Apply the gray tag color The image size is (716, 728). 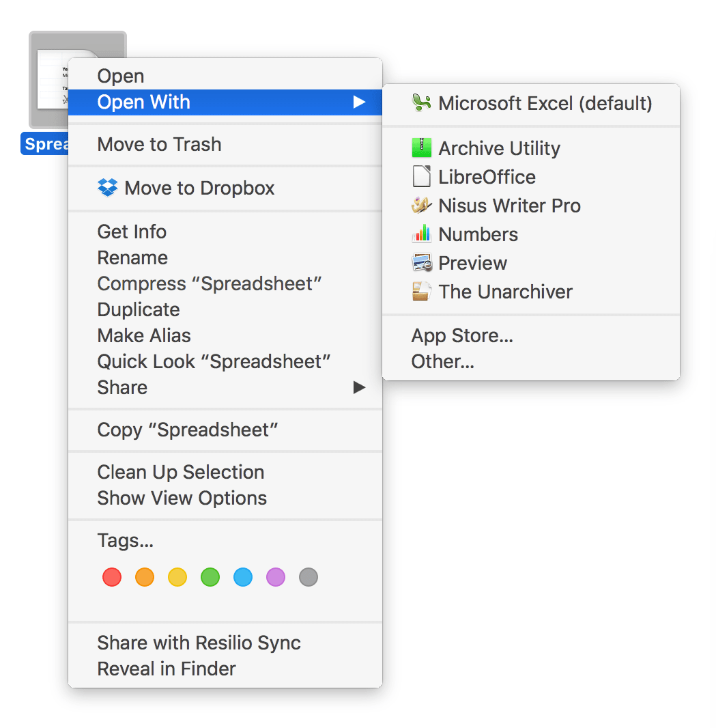tap(309, 577)
